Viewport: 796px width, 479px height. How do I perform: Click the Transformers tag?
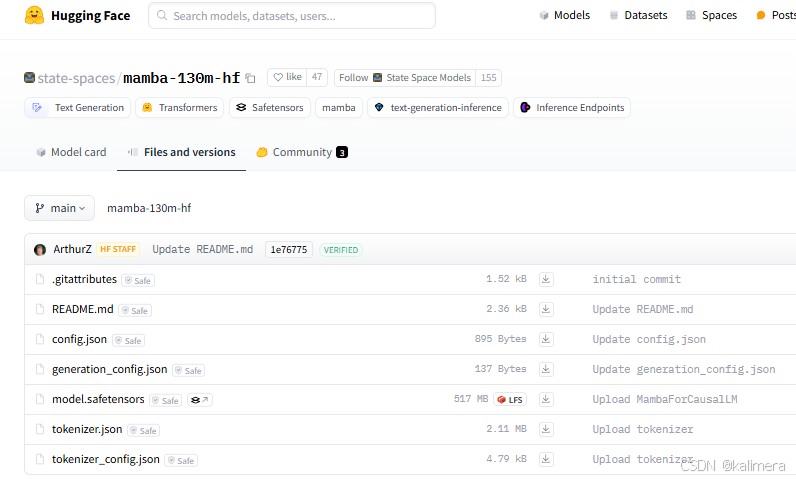pos(179,108)
